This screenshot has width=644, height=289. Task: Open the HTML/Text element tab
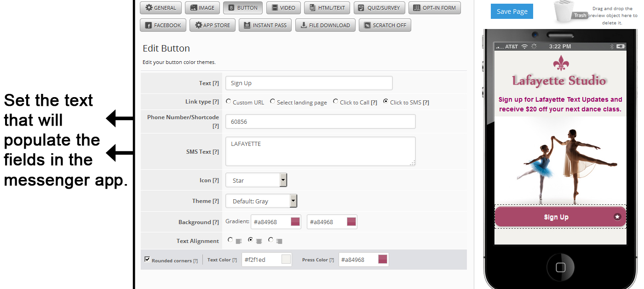[x=328, y=8]
